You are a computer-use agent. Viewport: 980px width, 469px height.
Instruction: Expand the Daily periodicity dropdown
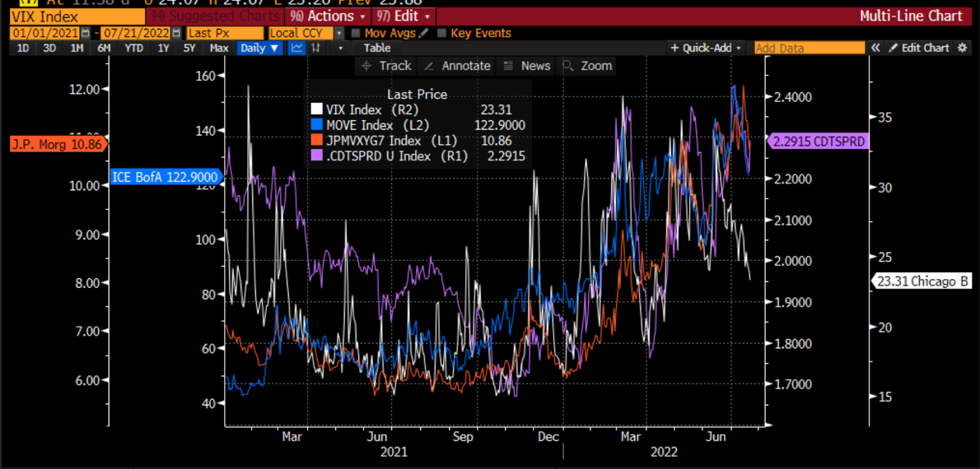pyautogui.click(x=259, y=49)
